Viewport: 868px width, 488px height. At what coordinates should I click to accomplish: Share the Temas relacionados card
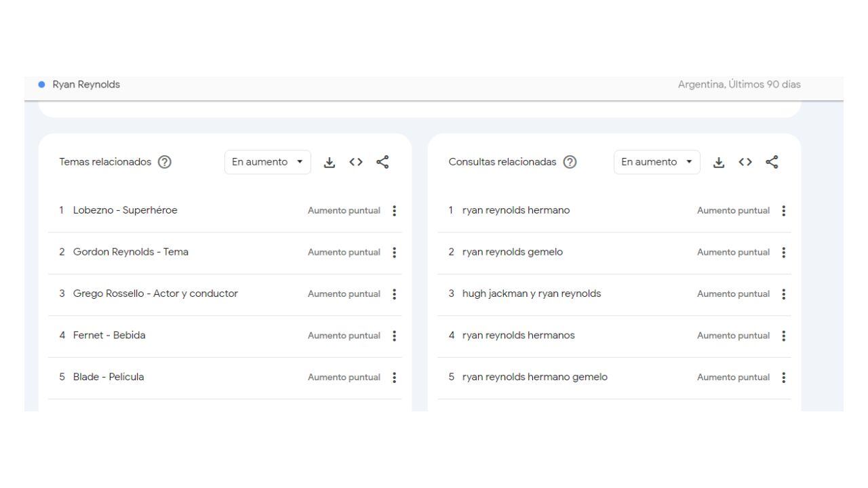[x=382, y=162]
